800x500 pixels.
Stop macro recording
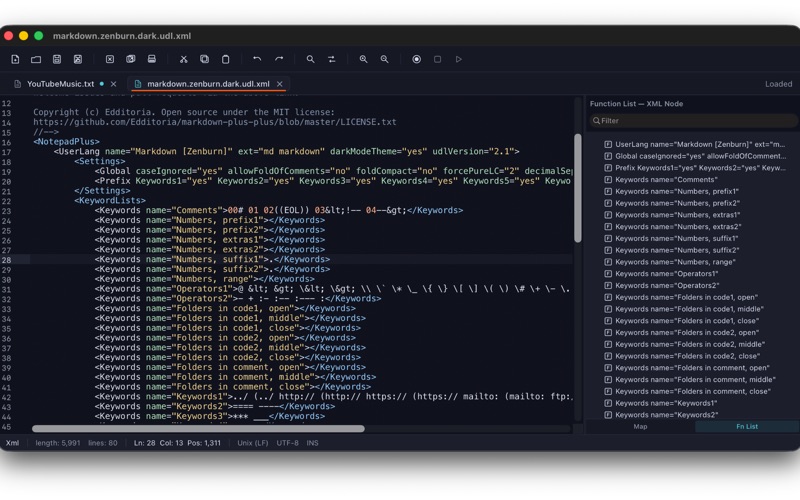pyautogui.click(x=437, y=59)
